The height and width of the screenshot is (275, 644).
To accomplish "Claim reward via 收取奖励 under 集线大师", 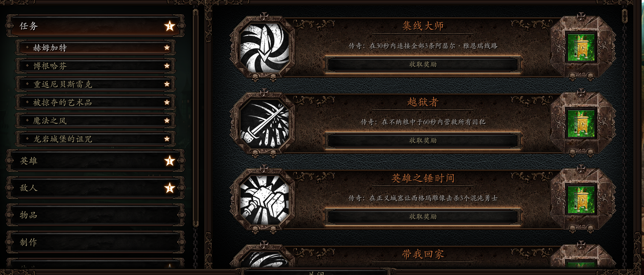I will (x=423, y=64).
